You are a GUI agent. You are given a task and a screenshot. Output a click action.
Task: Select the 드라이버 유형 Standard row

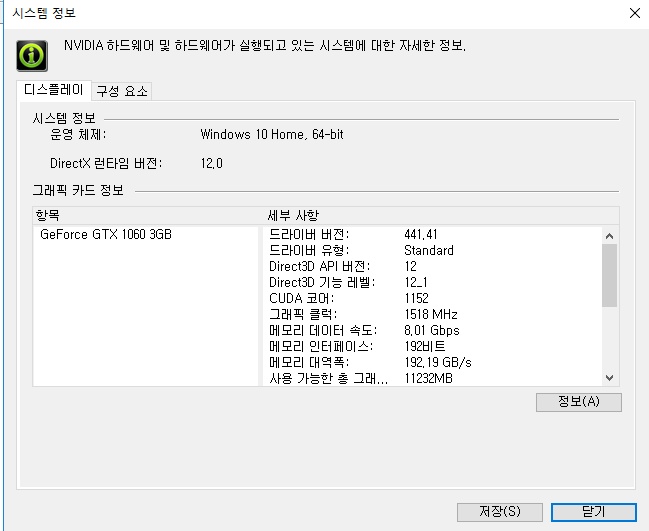433,251
